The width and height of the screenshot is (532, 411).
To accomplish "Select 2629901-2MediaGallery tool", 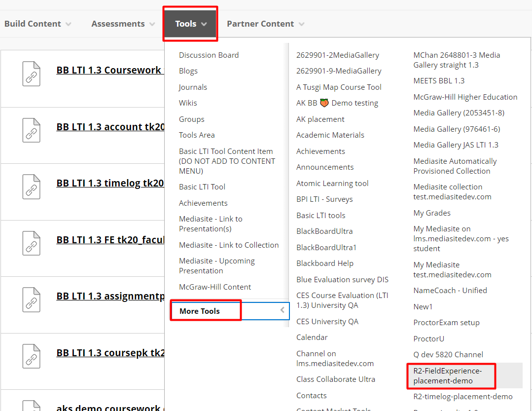I will (x=338, y=55).
